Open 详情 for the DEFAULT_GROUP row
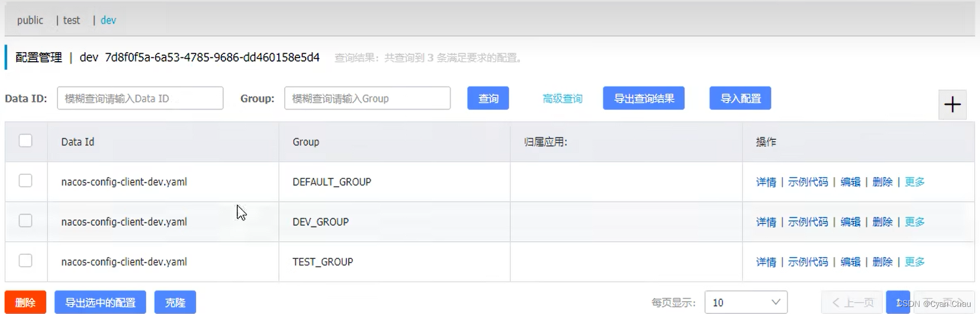Image resolution: width=980 pixels, height=314 pixels. (766, 182)
